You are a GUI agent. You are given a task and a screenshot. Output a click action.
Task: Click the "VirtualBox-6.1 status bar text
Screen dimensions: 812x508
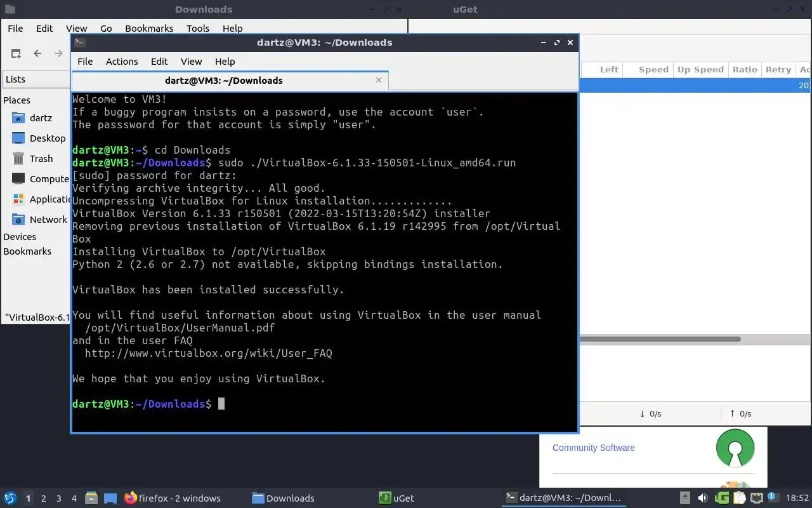coord(37,317)
